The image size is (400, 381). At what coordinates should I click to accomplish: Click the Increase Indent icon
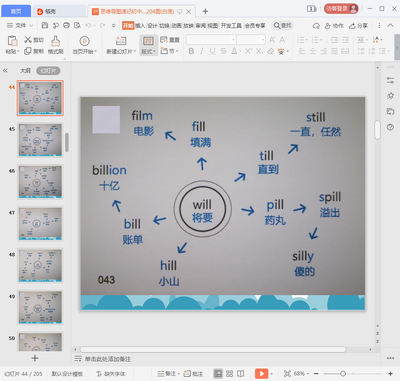tap(345, 40)
